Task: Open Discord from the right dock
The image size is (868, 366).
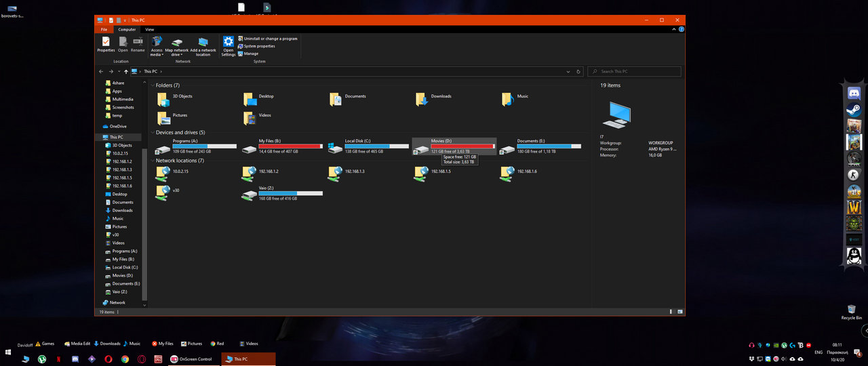Action: pos(854,94)
